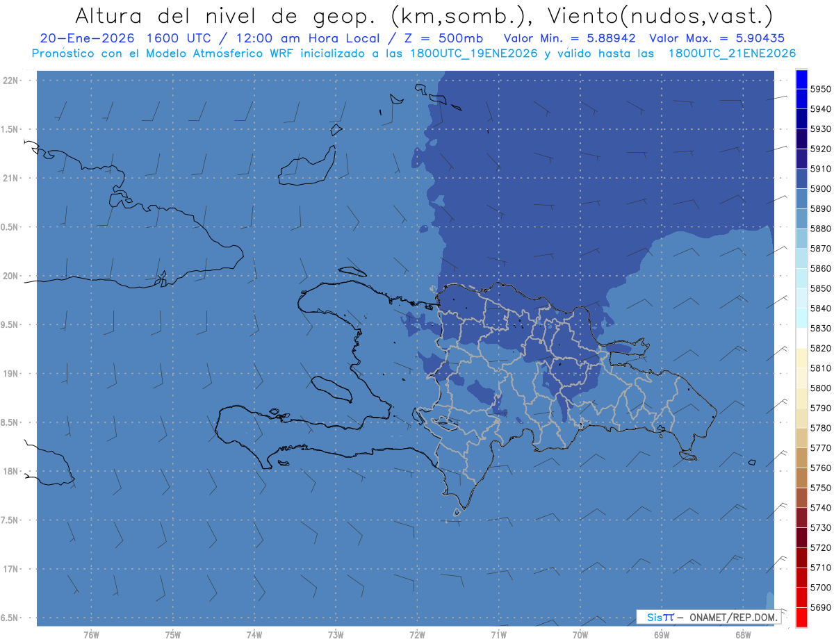
Task: Click the 5920 colorbar value label
Action: pos(820,149)
